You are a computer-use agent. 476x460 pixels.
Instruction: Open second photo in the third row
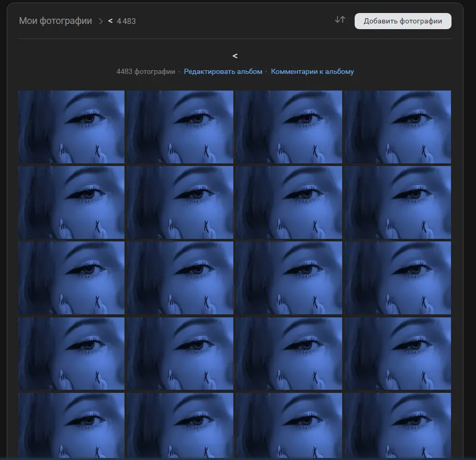pyautogui.click(x=180, y=278)
